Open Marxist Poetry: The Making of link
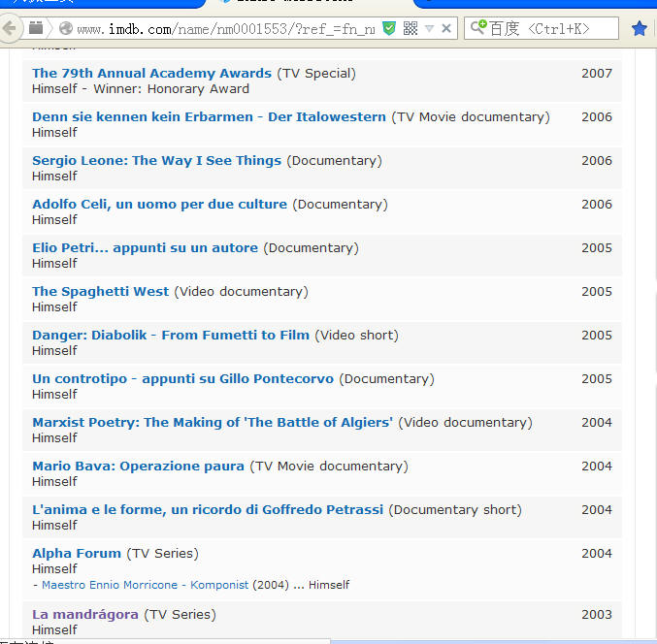657x644 pixels. [213, 422]
